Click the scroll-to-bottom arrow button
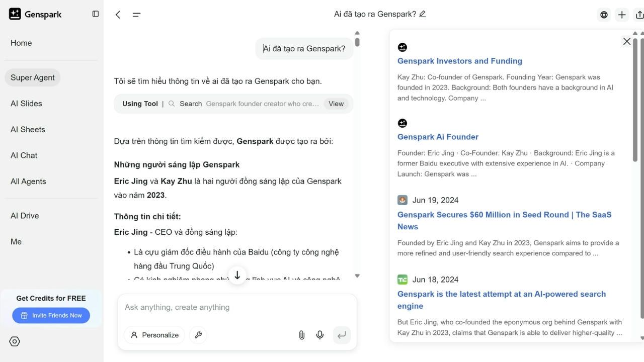This screenshot has width=644, height=362. [x=237, y=275]
